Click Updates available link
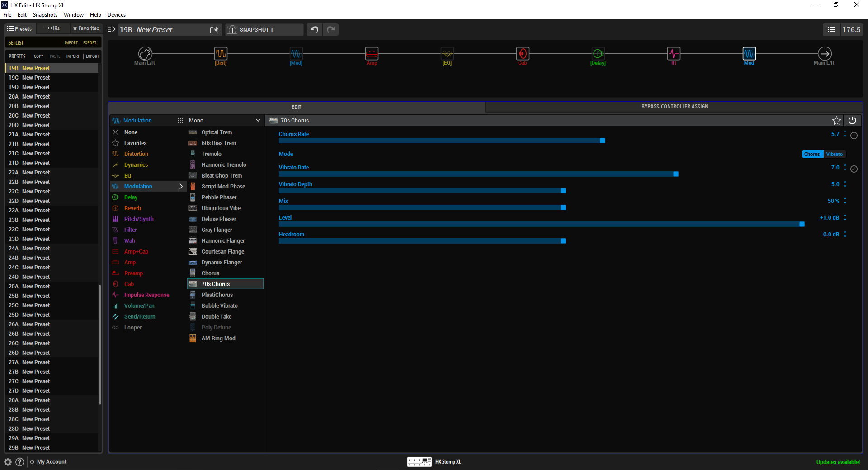This screenshot has width=868, height=470. (x=838, y=462)
